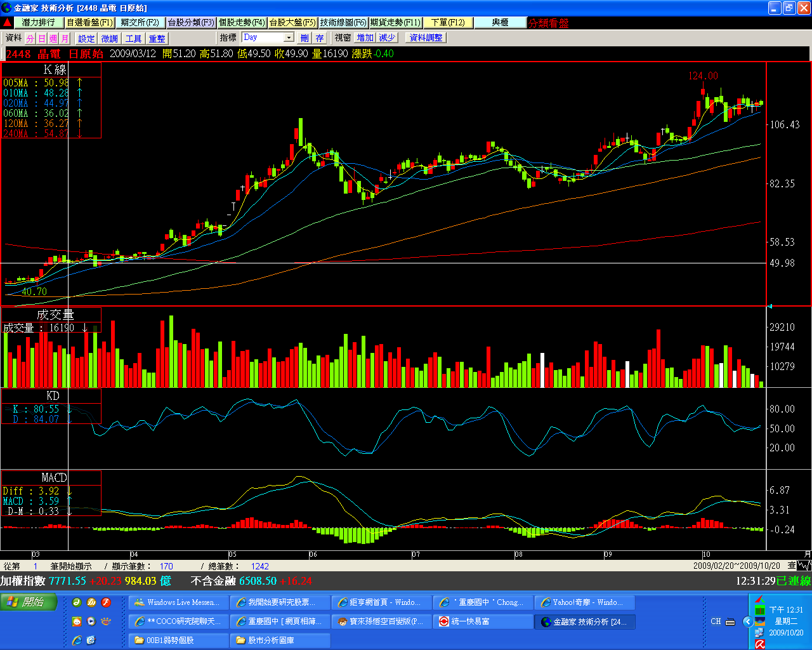Click the system clock showing 12:31

click(x=786, y=610)
